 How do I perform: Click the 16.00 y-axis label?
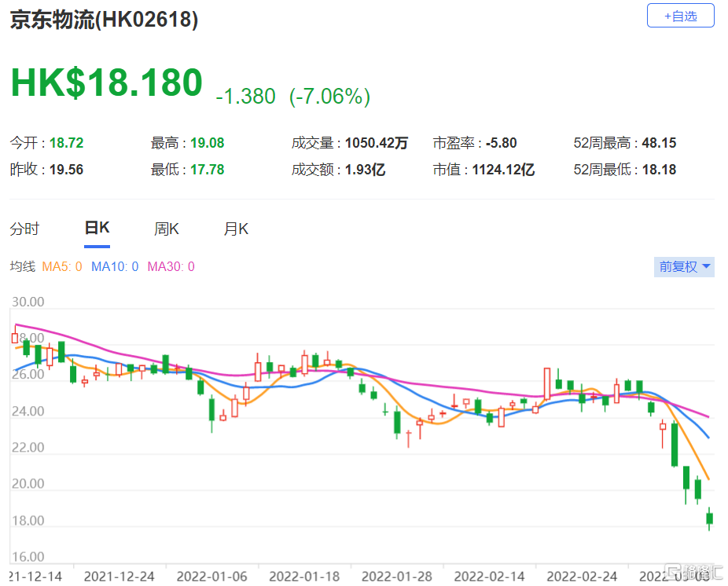click(28, 557)
